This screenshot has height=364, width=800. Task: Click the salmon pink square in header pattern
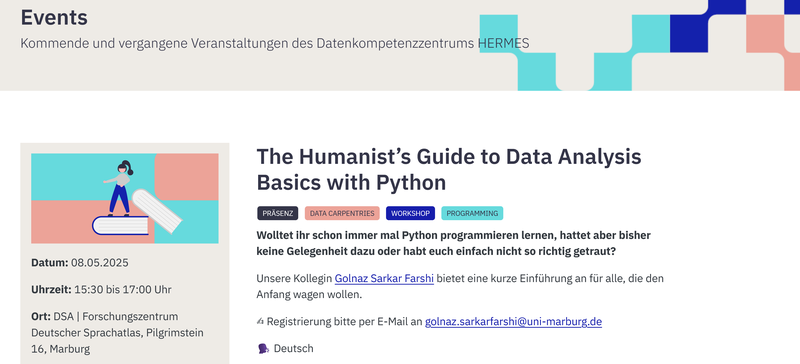click(x=765, y=33)
